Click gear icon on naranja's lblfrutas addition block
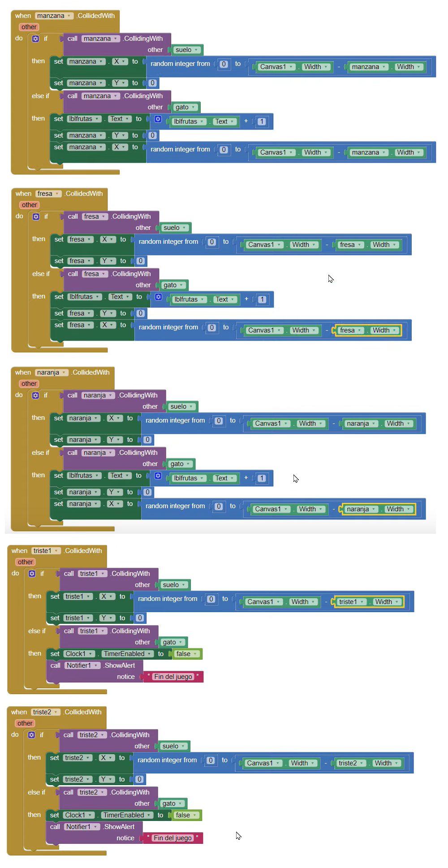448x868 pixels. 158,476
